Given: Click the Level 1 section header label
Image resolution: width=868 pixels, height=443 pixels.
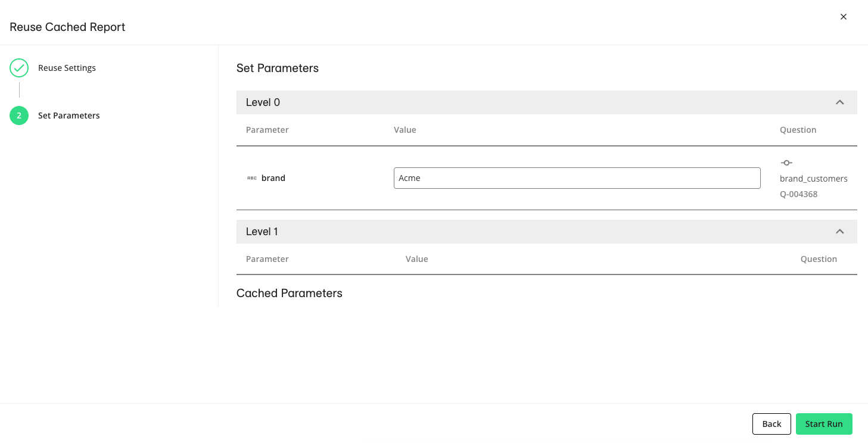Looking at the screenshot, I should pyautogui.click(x=262, y=232).
